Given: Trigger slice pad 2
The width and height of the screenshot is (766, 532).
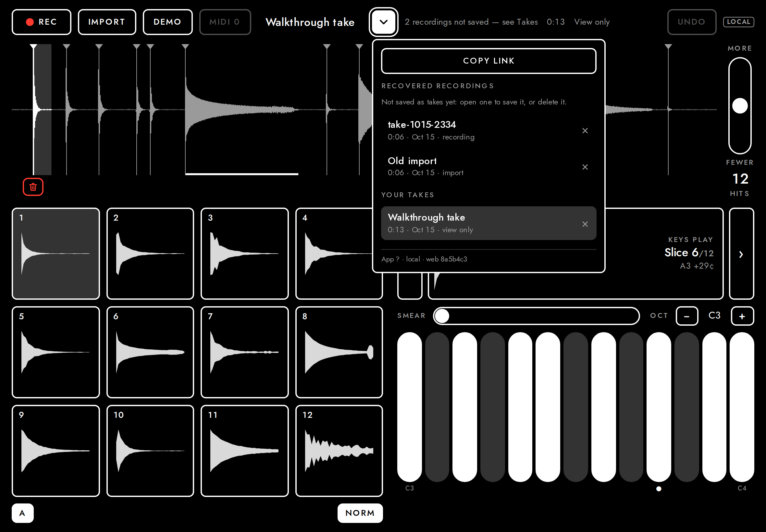Looking at the screenshot, I should pyautogui.click(x=150, y=254).
